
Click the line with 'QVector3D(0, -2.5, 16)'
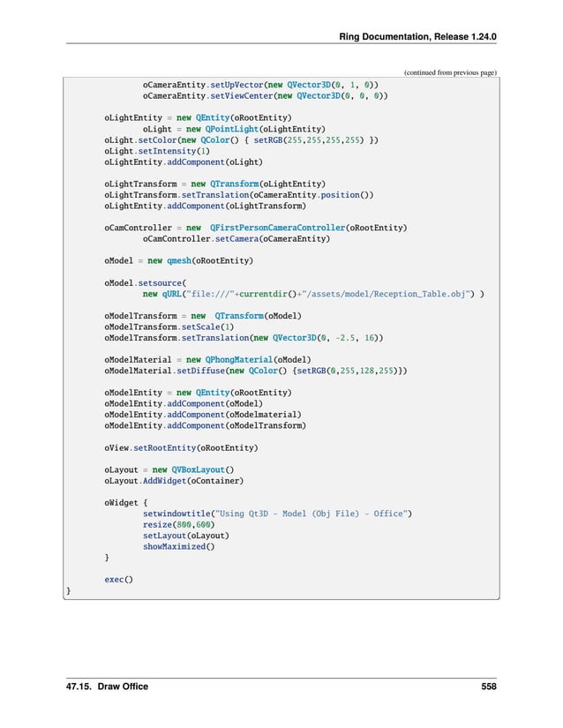[244, 338]
